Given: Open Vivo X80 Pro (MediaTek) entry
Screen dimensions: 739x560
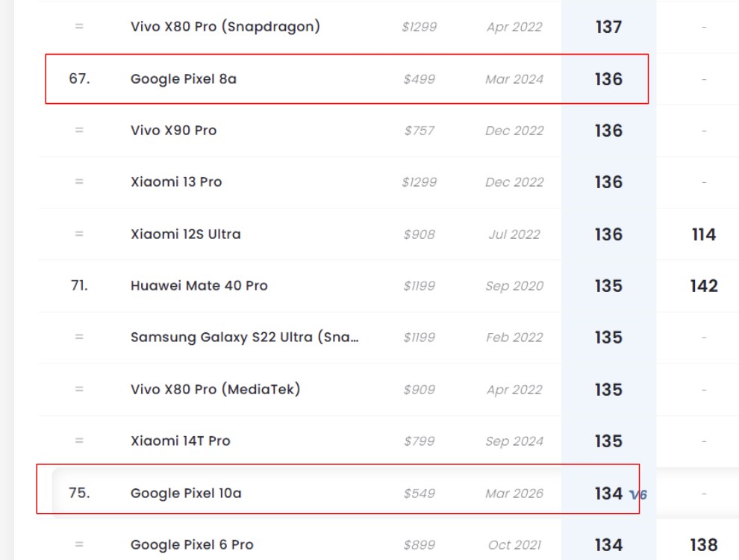Looking at the screenshot, I should coord(216,389).
